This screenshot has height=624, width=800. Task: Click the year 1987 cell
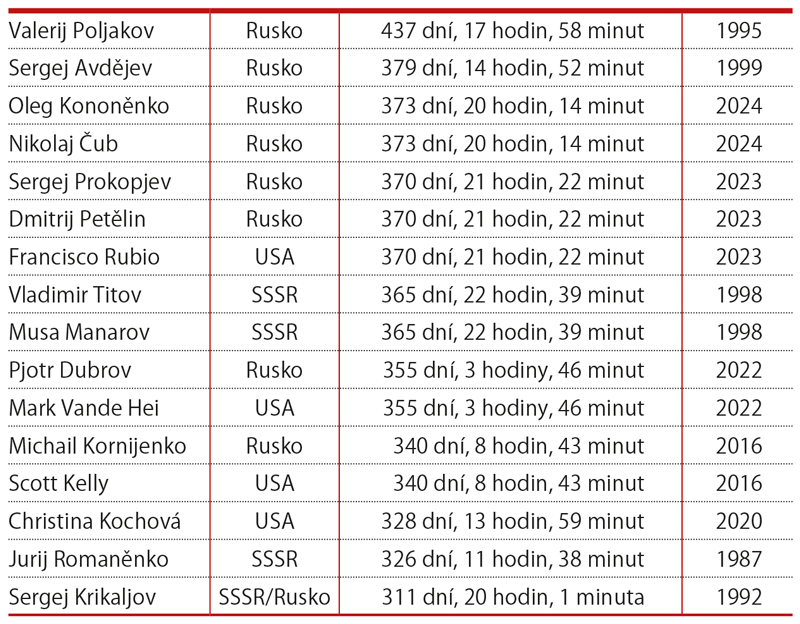[739, 559]
